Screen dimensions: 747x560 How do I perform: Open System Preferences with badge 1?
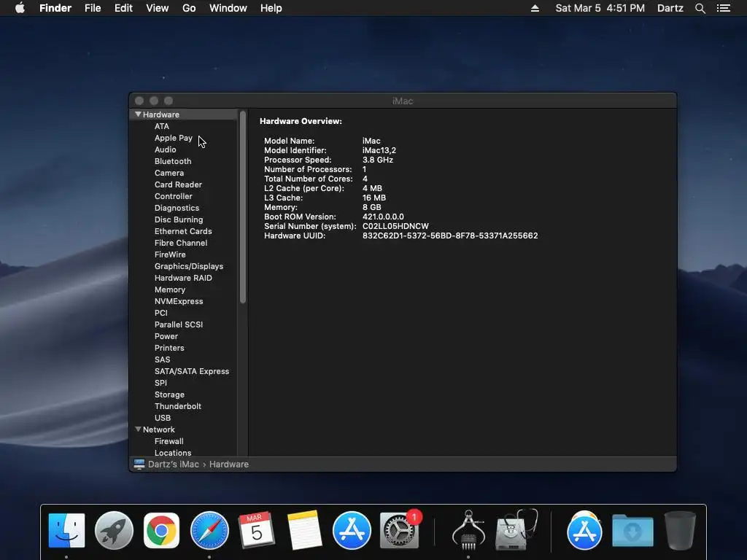tap(400, 530)
